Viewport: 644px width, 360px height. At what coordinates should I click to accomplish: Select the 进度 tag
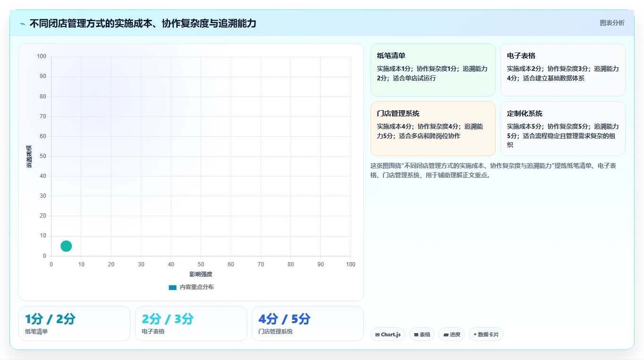pyautogui.click(x=452, y=334)
